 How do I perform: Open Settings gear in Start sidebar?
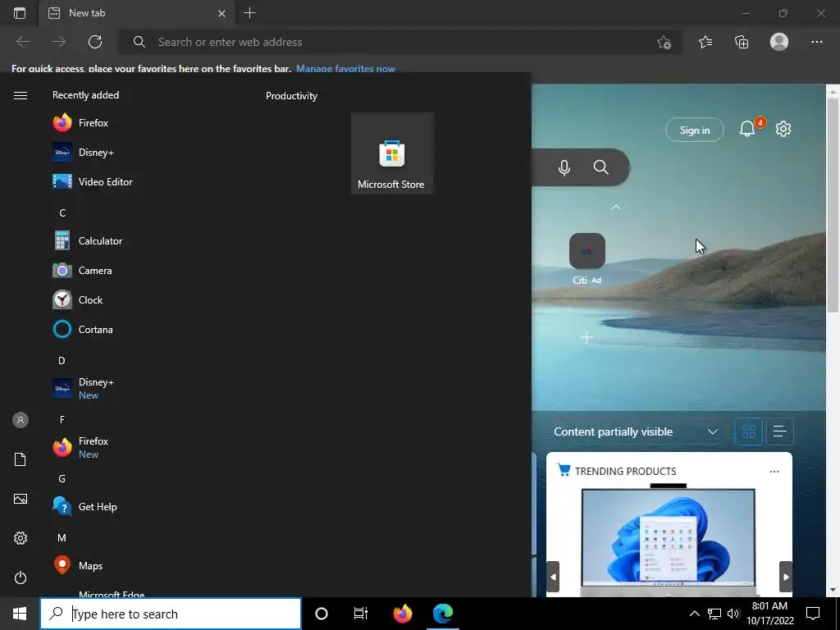(21, 538)
